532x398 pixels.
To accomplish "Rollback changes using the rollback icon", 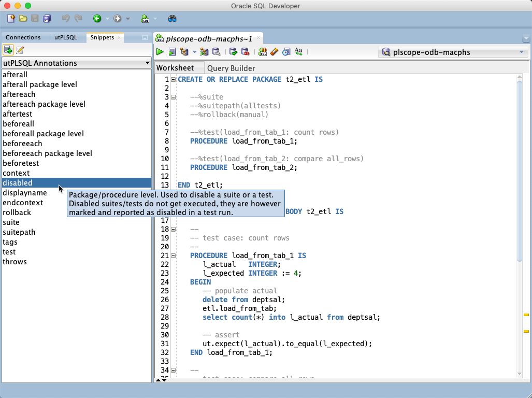I will tap(245, 52).
